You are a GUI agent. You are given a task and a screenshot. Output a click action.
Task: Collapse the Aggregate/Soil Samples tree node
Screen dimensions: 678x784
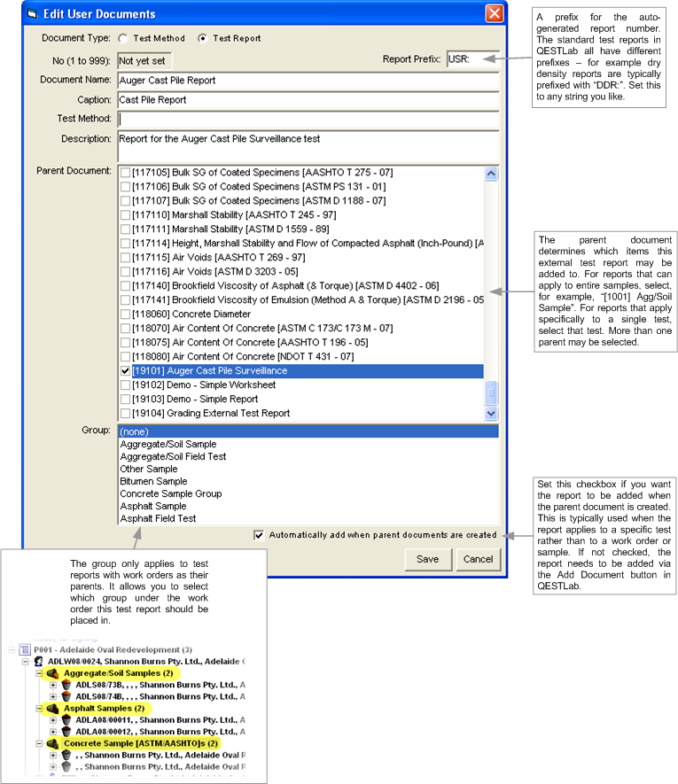(40, 674)
